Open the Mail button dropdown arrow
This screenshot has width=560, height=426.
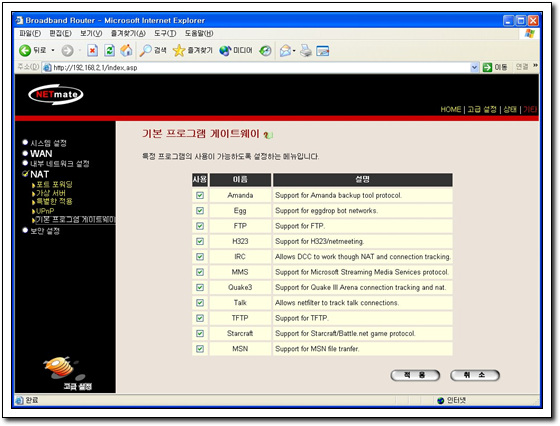coord(294,51)
